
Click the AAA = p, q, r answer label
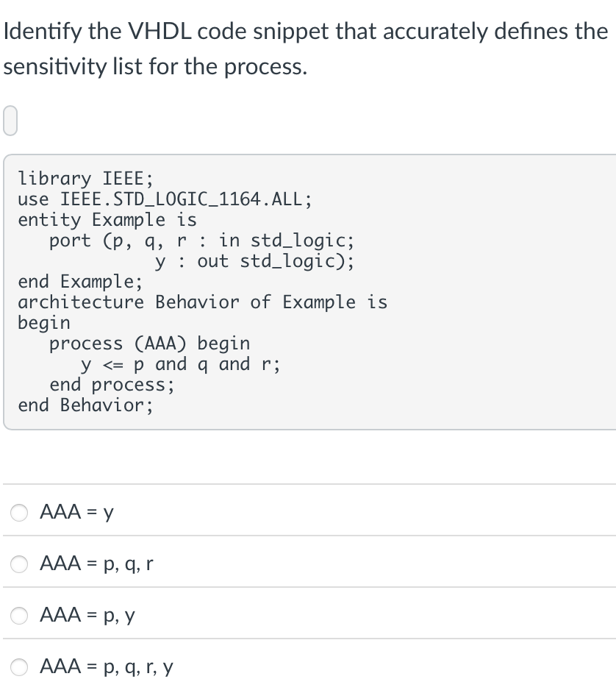pos(93,564)
